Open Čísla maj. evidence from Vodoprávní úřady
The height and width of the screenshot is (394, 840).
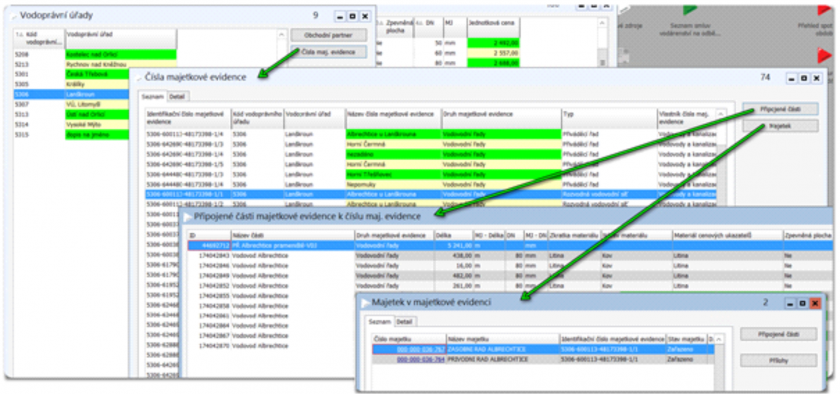tap(329, 52)
